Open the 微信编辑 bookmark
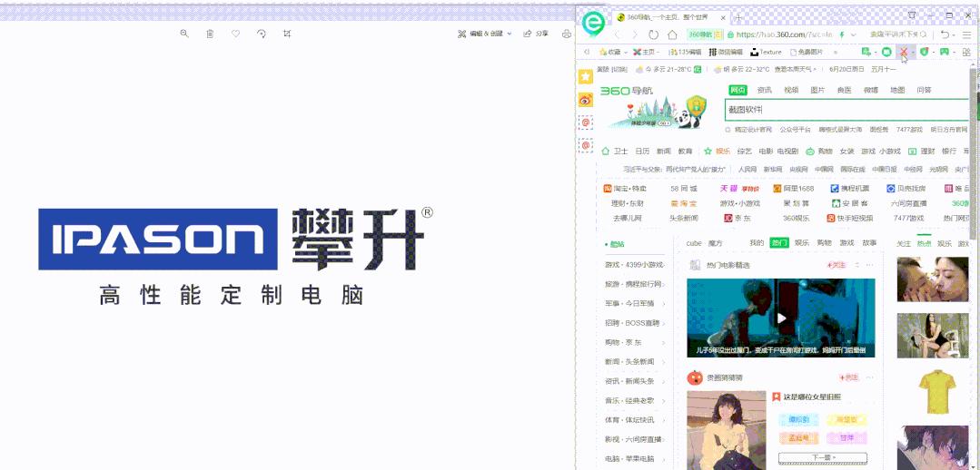Image resolution: width=980 pixels, height=470 pixels. 727,53
